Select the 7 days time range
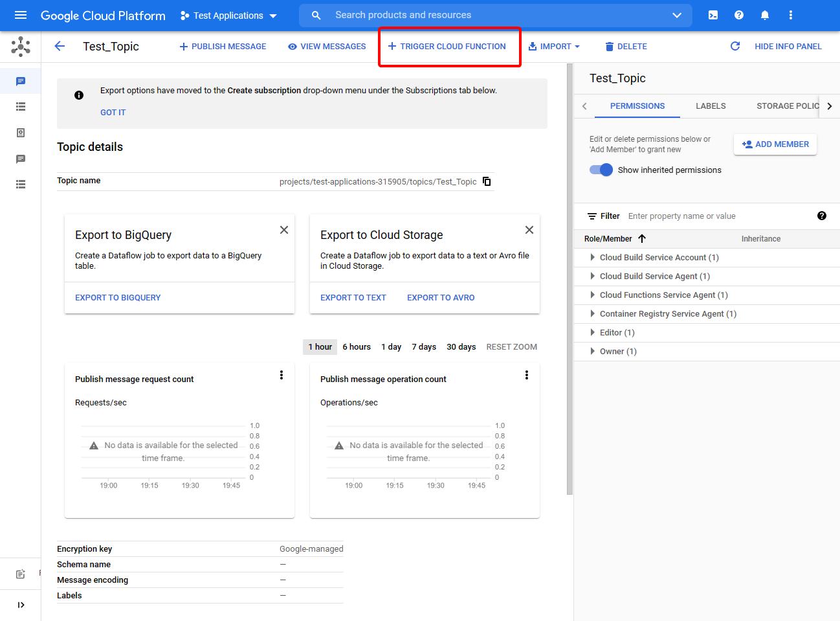 coord(424,346)
